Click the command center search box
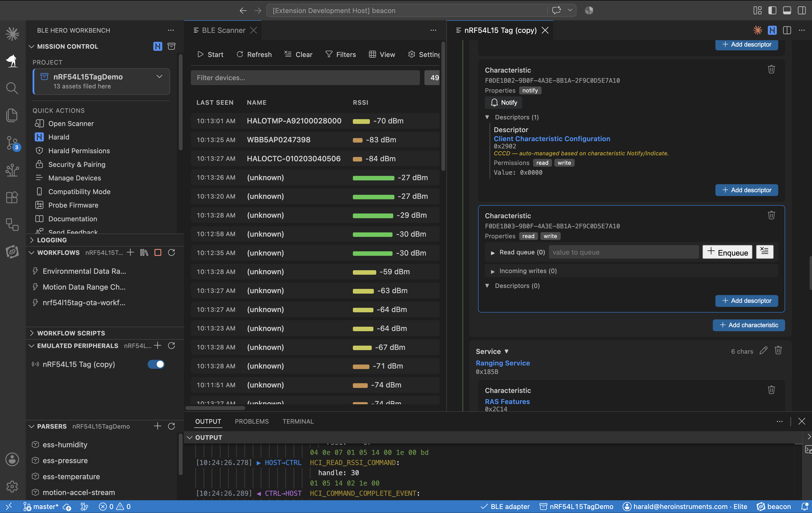Image resolution: width=812 pixels, height=513 pixels. point(407,10)
